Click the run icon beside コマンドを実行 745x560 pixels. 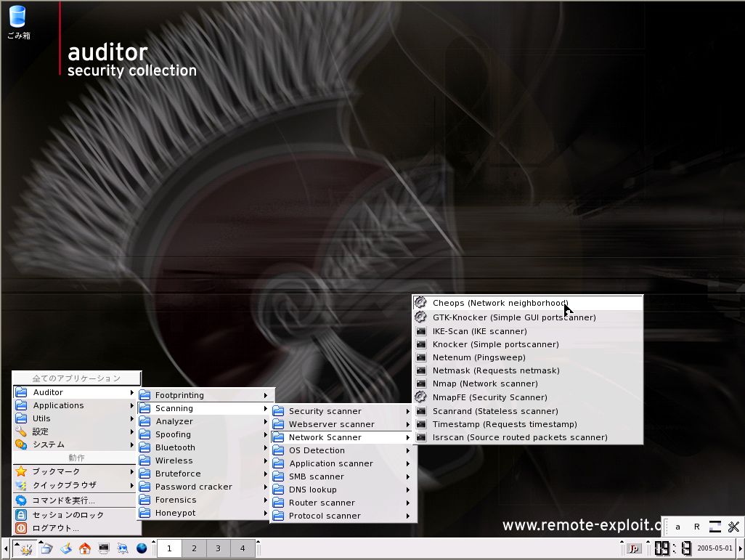[x=21, y=500]
